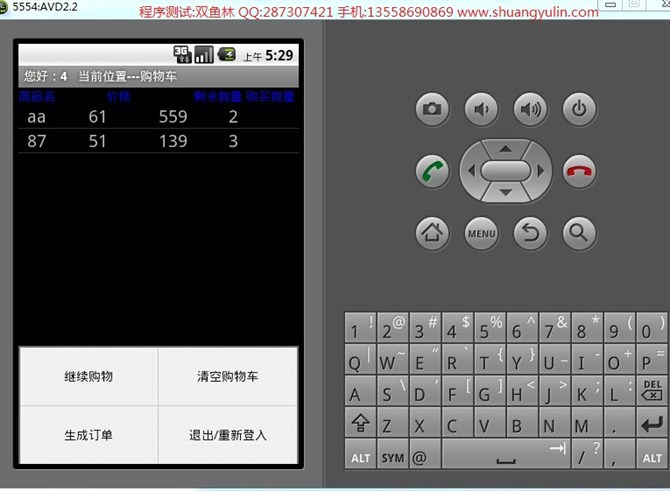Click the G key
This screenshot has height=491, width=670.
point(490,390)
